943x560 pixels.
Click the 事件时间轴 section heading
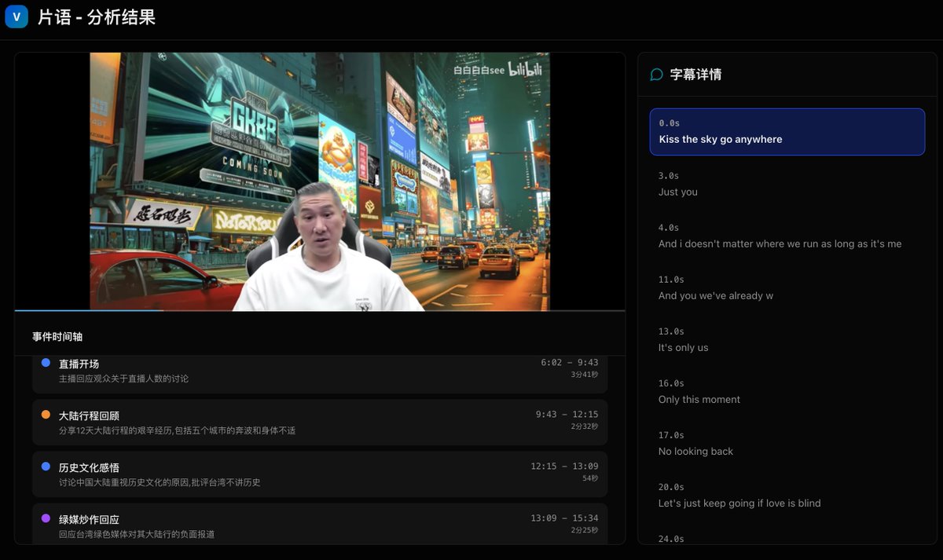(x=57, y=337)
